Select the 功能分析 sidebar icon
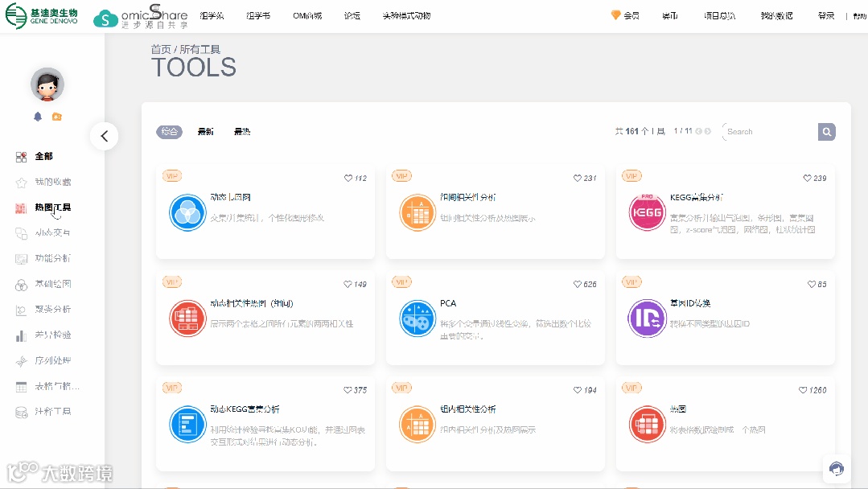This screenshot has width=868, height=489. [x=21, y=259]
